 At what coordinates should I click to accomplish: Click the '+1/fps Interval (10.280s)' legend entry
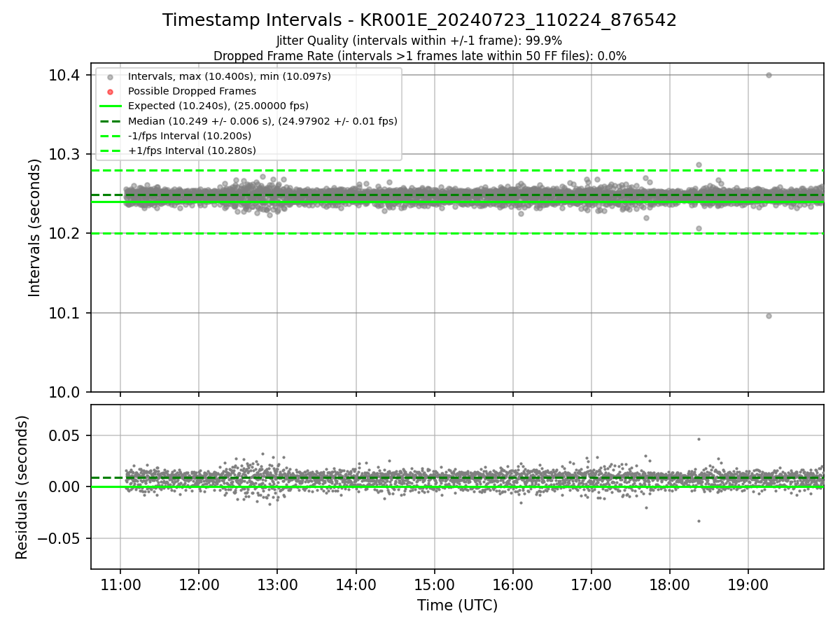click(192, 150)
